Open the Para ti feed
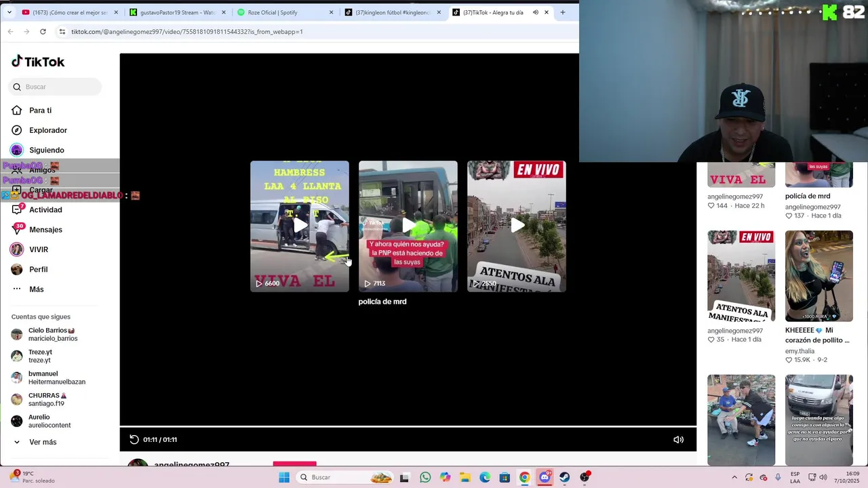 [x=40, y=110]
